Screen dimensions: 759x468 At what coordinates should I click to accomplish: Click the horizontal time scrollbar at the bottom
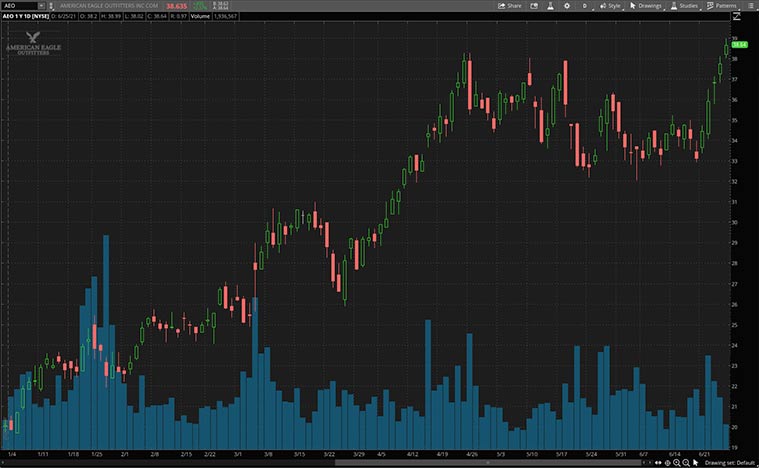[x=488, y=463]
